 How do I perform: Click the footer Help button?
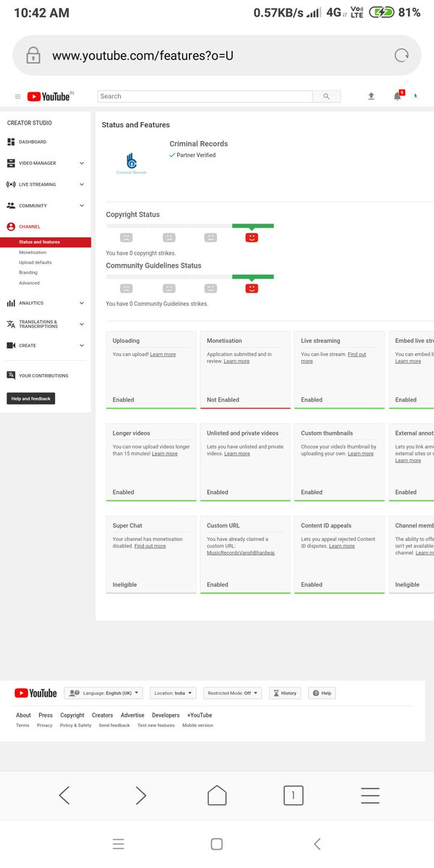click(x=322, y=693)
